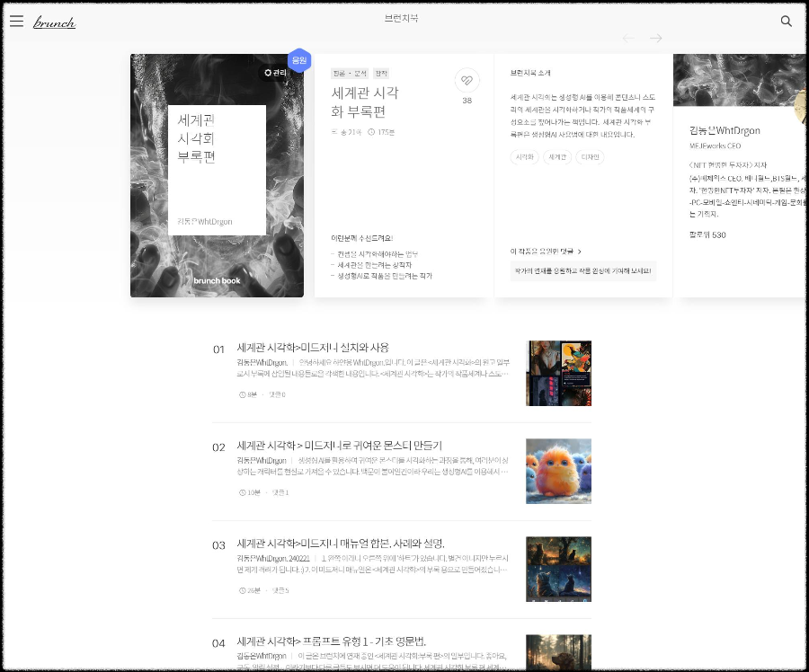Select the 시각화 keyword tag
Image resolution: width=809 pixels, height=672 pixels.
(x=524, y=157)
